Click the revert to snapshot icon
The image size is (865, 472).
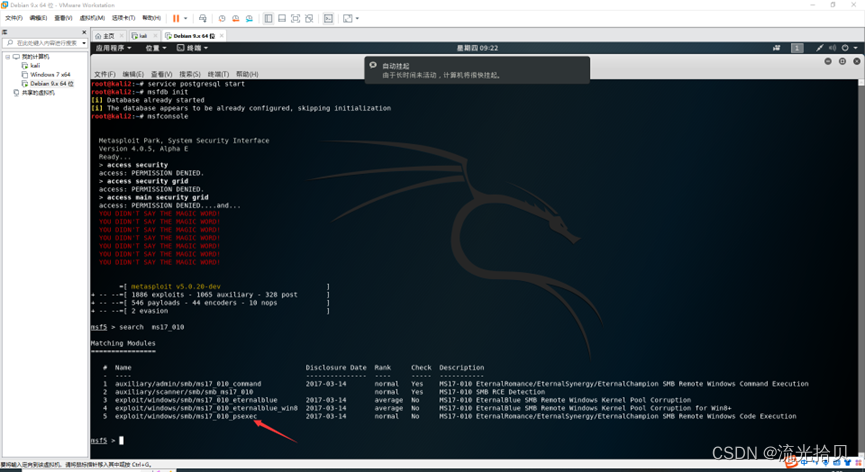236,18
